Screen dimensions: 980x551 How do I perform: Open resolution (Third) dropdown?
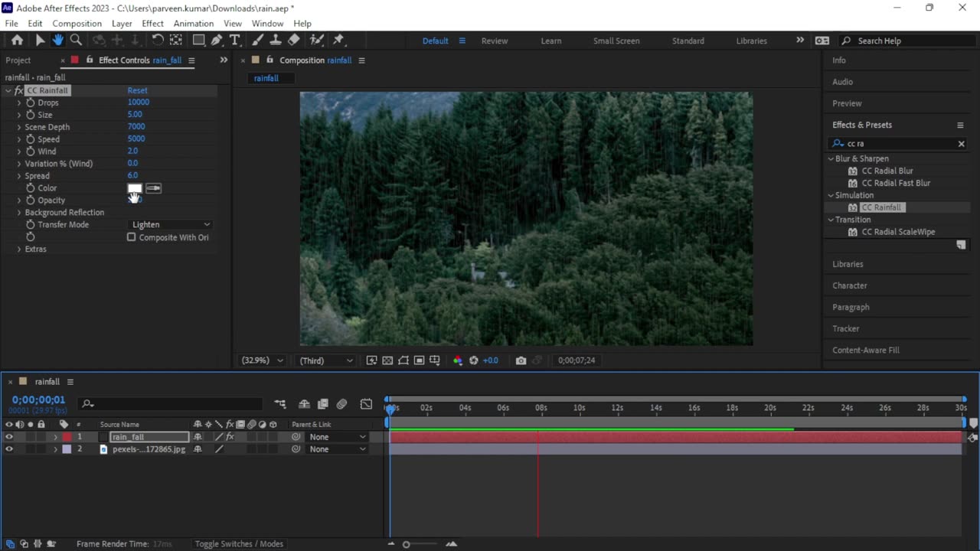pyautogui.click(x=326, y=360)
